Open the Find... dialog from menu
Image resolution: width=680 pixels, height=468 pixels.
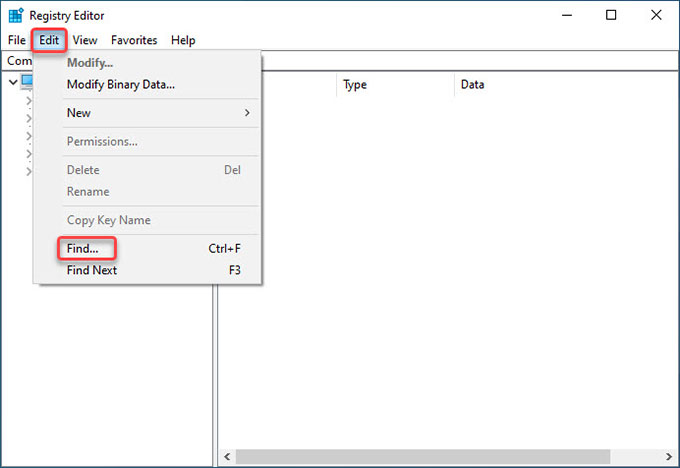click(x=147, y=249)
